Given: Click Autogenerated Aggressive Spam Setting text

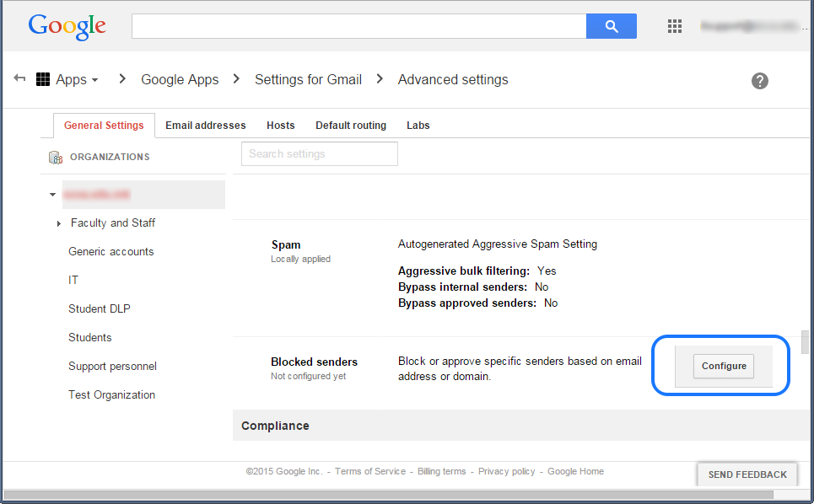Looking at the screenshot, I should click(498, 244).
